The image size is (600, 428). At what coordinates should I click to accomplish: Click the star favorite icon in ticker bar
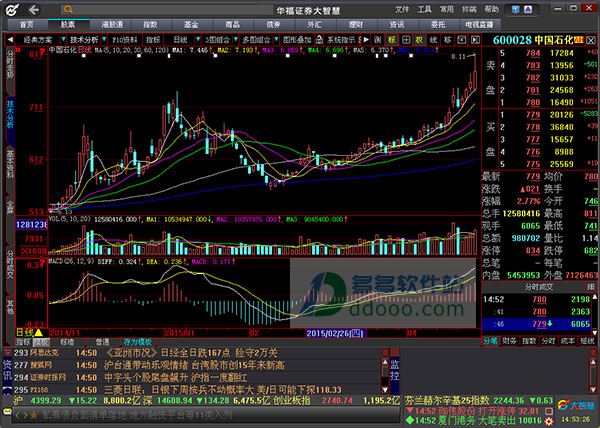[x=34, y=415]
